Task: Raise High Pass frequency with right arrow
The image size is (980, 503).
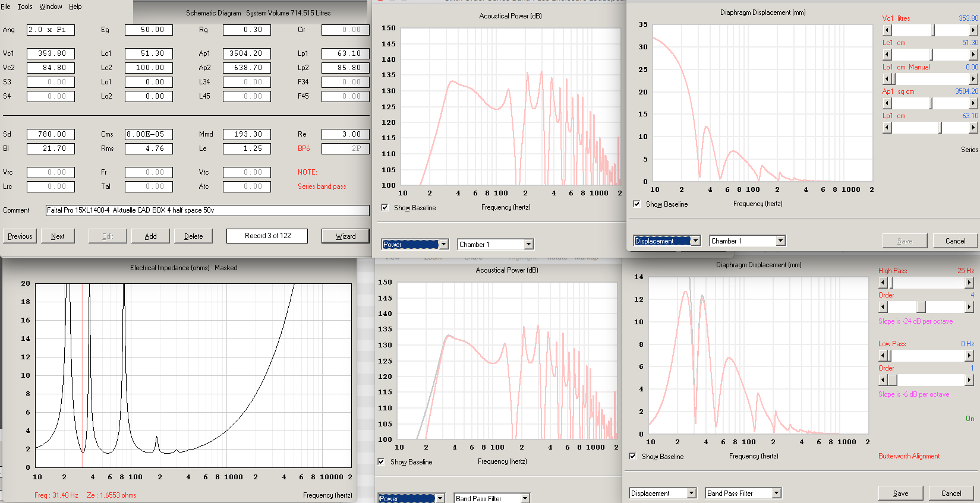Action: point(969,283)
